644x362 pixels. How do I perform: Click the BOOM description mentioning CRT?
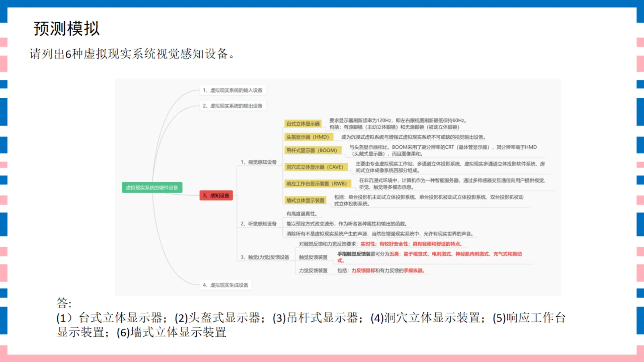(x=443, y=150)
